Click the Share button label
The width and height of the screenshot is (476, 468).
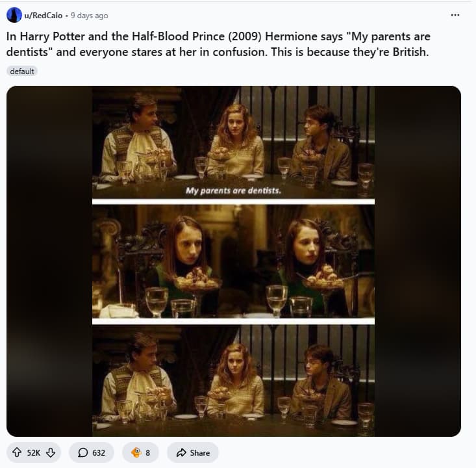pos(200,452)
